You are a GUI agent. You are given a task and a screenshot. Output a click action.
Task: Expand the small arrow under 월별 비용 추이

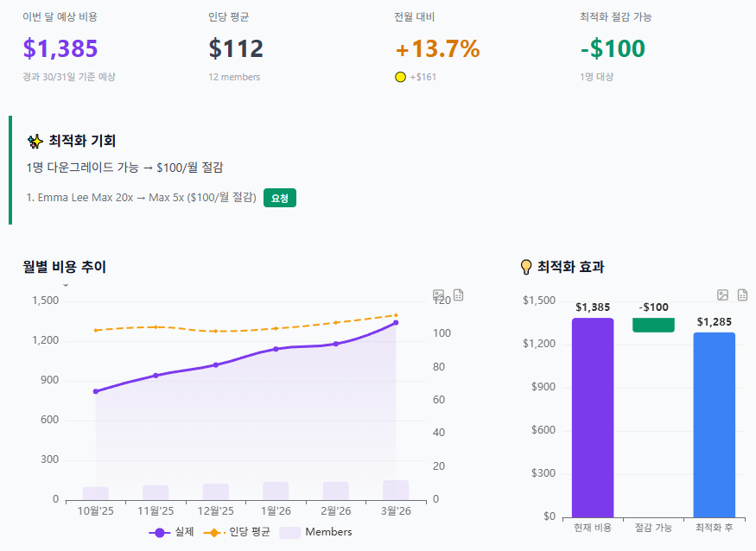point(66,284)
